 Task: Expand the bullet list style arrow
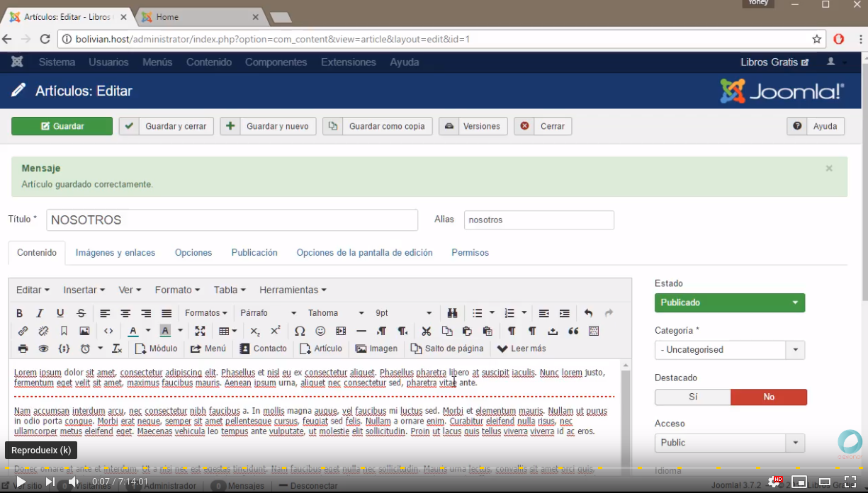492,313
